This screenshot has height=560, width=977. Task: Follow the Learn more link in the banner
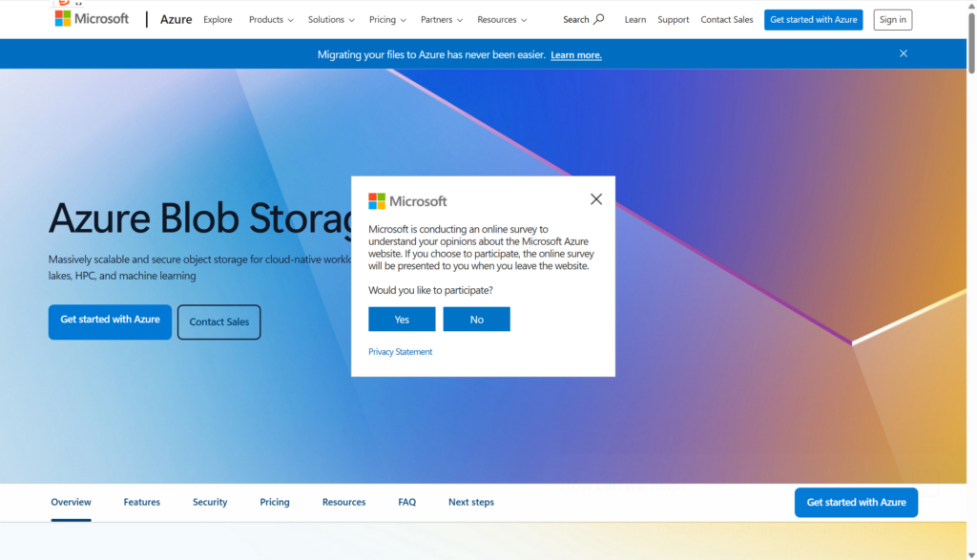[575, 54]
